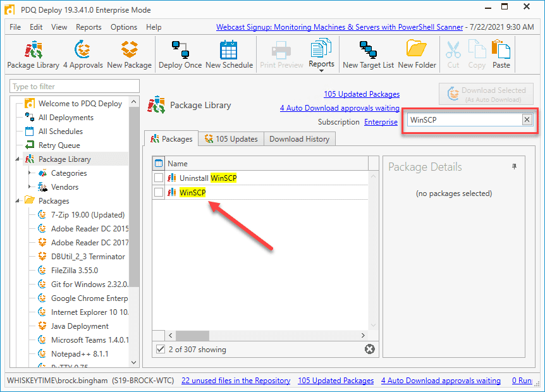Select the Categories tree node
The width and height of the screenshot is (545, 392).
(69, 173)
